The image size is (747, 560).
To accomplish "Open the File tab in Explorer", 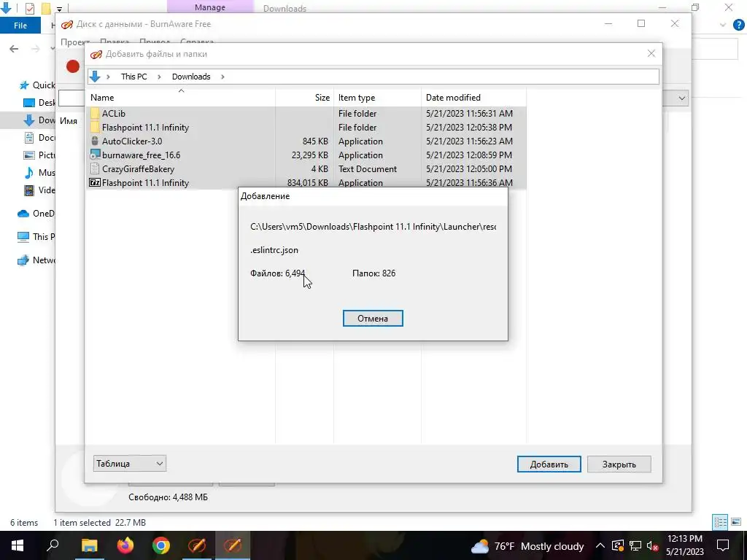I will [x=20, y=26].
